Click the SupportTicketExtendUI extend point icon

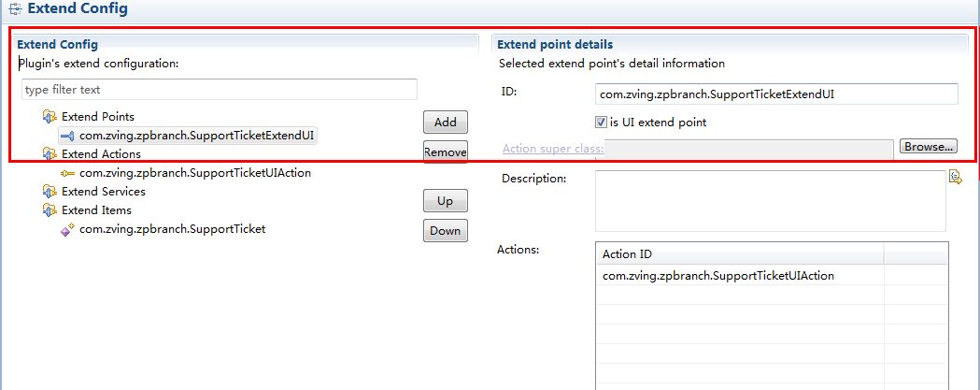pos(67,136)
